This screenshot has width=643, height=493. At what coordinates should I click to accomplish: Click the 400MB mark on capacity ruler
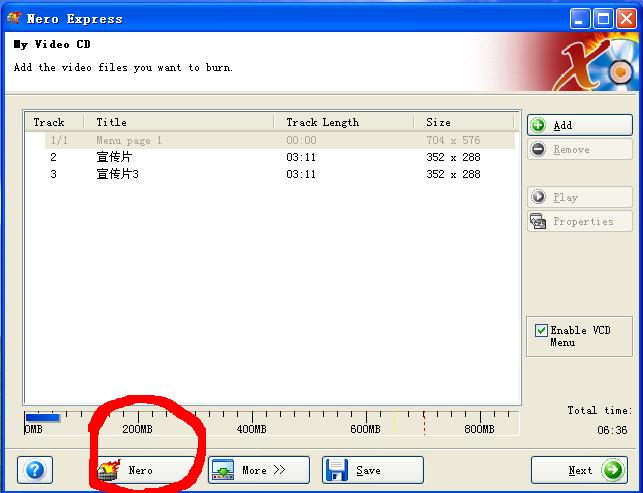pos(252,429)
